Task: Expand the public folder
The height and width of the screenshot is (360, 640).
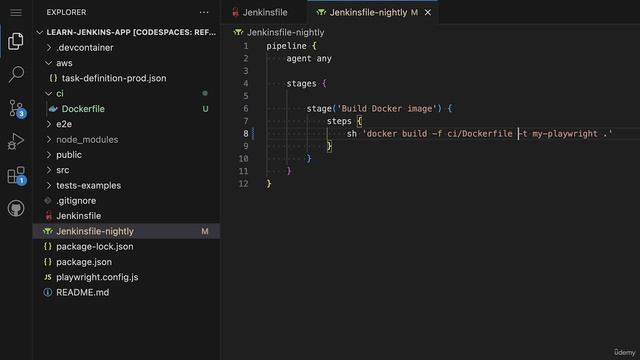Action: 49,155
